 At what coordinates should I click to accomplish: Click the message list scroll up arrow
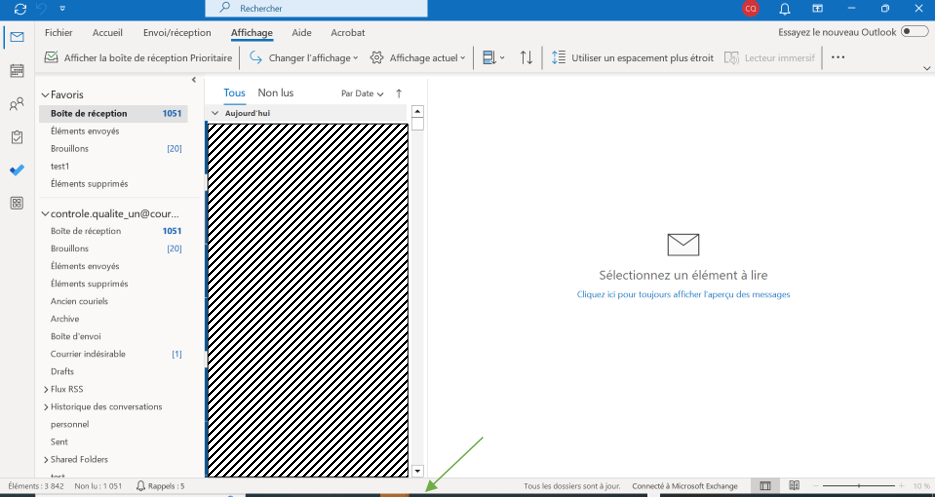[417, 112]
